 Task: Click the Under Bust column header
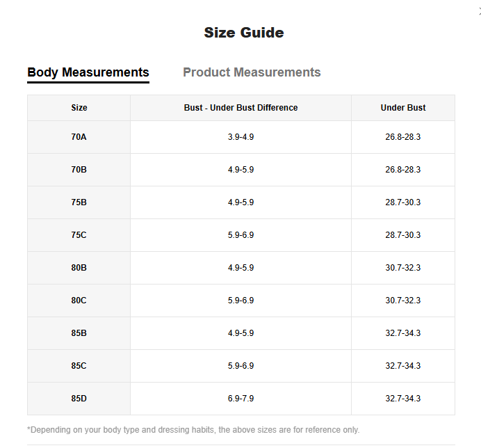pyautogui.click(x=403, y=108)
